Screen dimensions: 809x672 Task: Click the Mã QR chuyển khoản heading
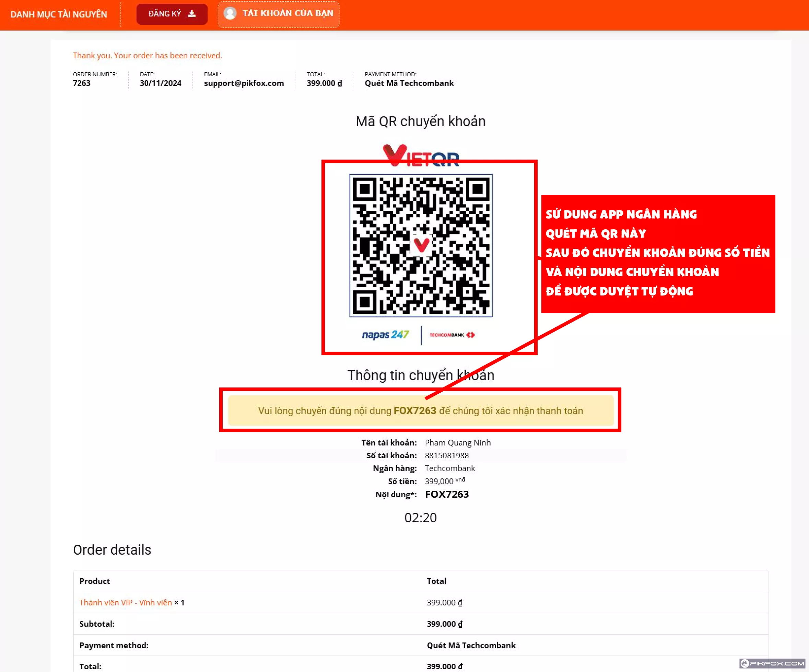(421, 122)
